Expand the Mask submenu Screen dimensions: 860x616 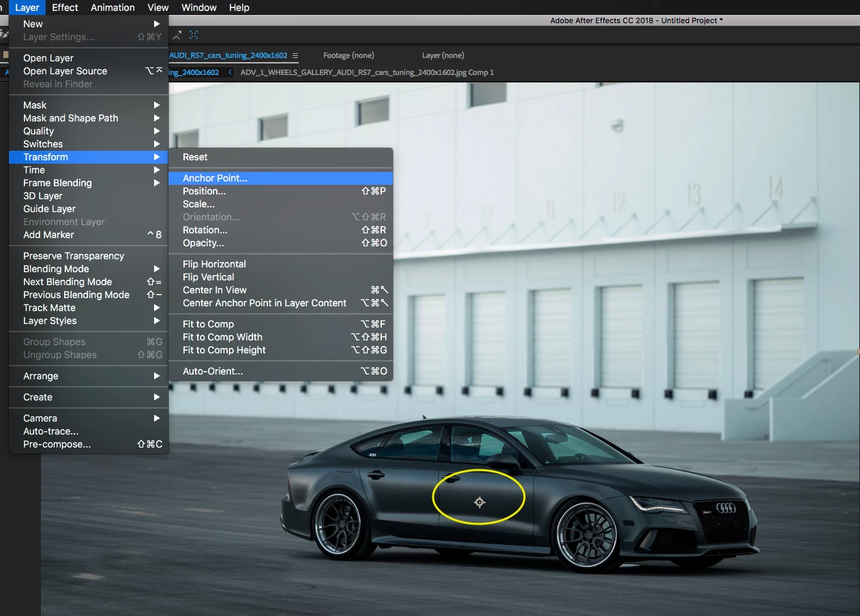click(x=89, y=105)
